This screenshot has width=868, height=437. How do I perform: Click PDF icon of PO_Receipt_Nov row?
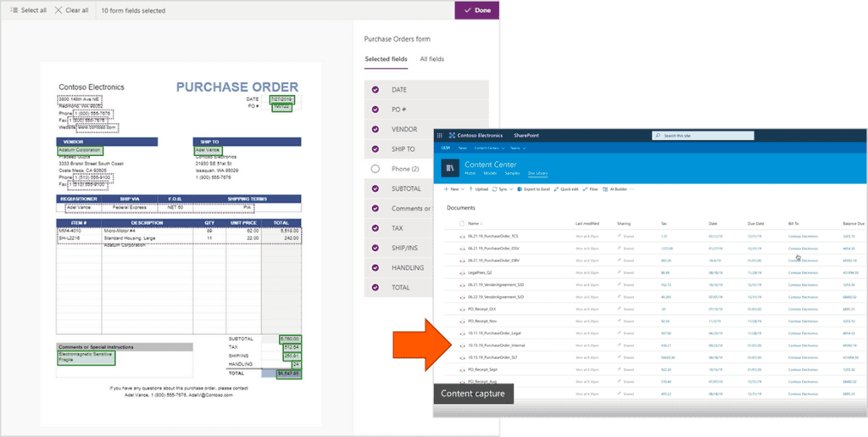pyautogui.click(x=462, y=322)
